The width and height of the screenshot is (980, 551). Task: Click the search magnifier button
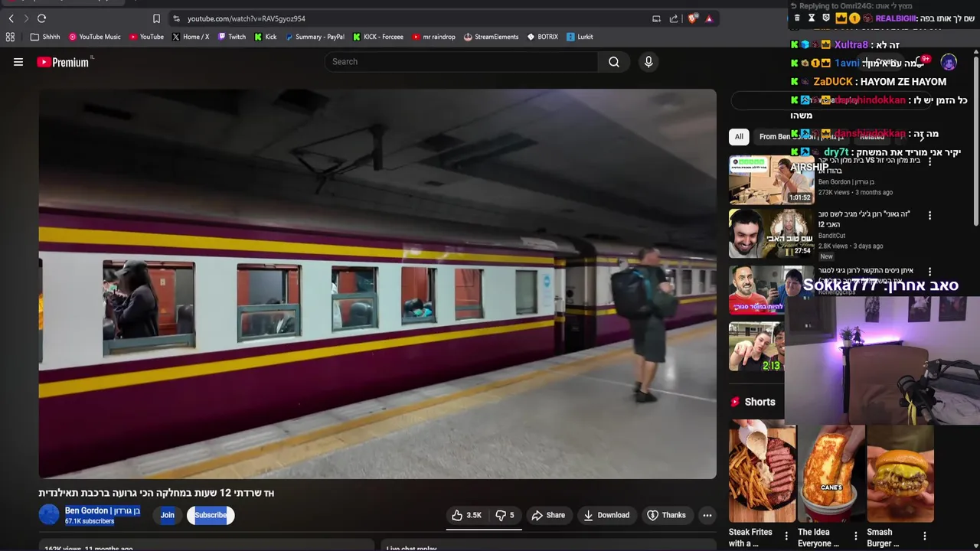(614, 62)
